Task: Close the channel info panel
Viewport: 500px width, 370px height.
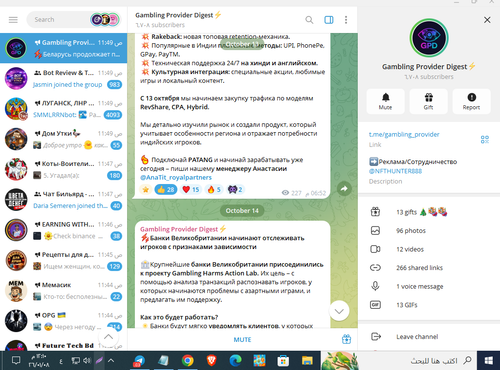Action: pyautogui.click(x=487, y=20)
